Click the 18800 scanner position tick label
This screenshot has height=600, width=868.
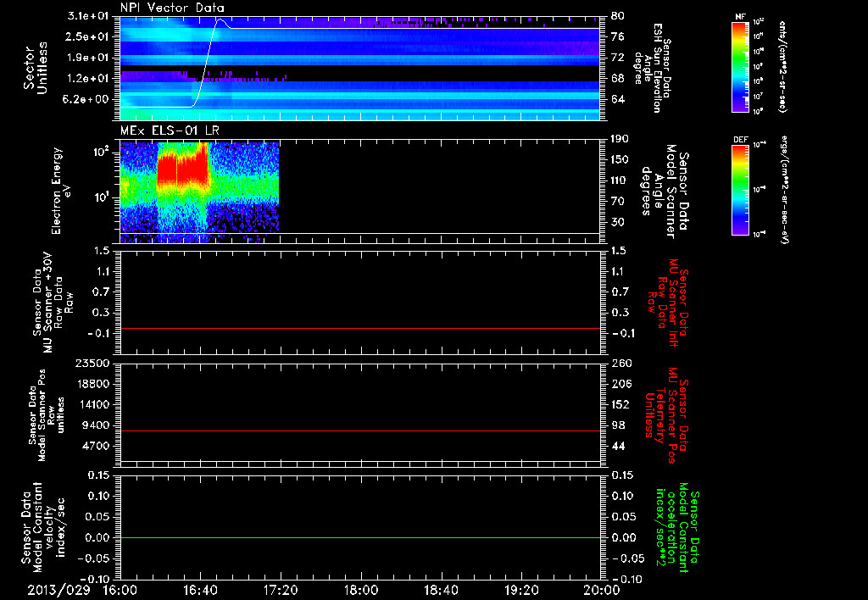(92, 384)
